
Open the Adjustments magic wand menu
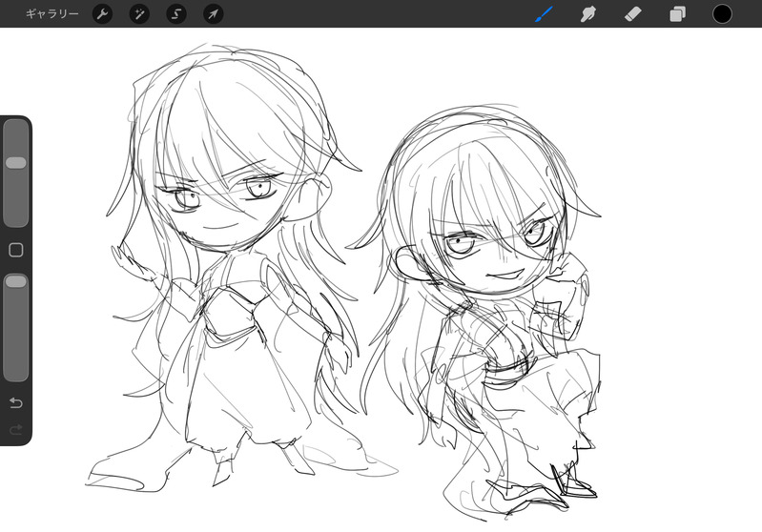point(139,14)
